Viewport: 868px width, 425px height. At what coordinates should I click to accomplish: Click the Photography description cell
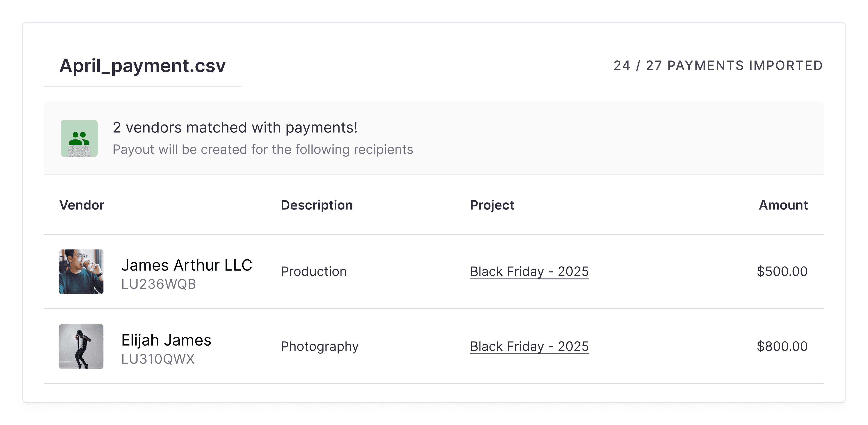click(x=320, y=346)
